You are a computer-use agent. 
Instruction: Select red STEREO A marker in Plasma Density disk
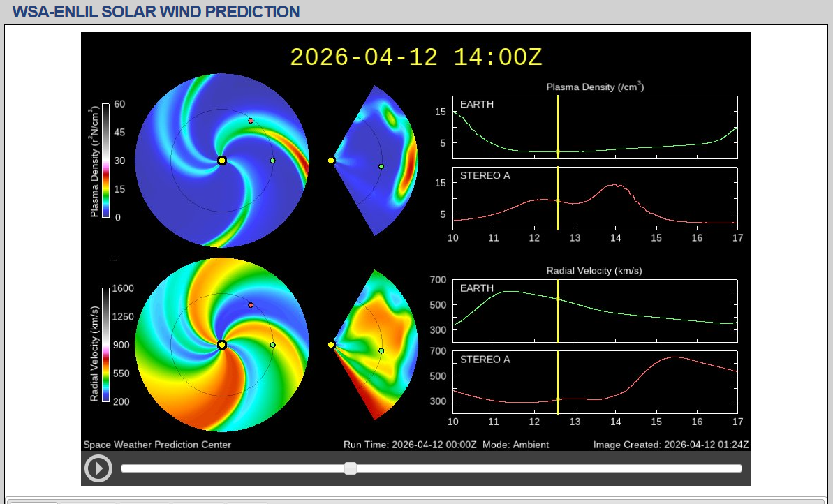point(251,121)
